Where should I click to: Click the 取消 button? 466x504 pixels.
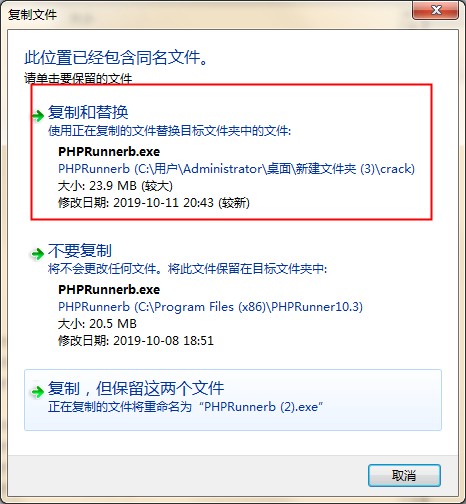tap(404, 475)
